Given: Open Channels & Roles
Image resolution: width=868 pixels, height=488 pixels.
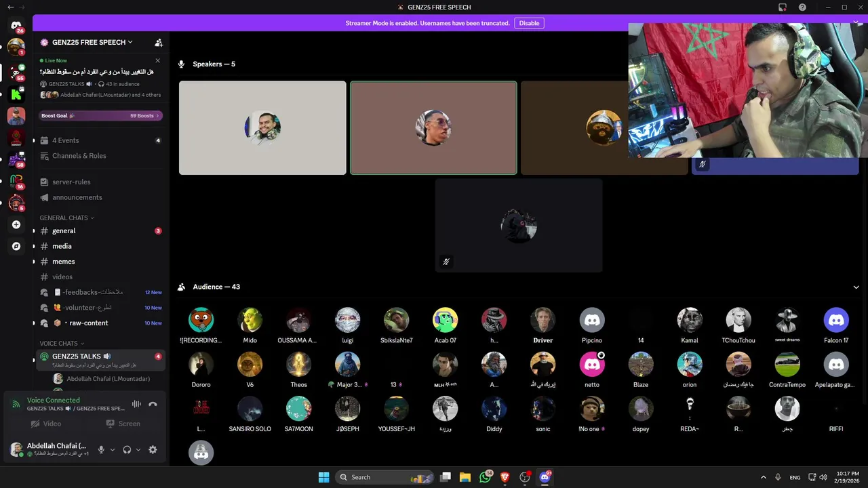Looking at the screenshot, I should tap(101, 156).
